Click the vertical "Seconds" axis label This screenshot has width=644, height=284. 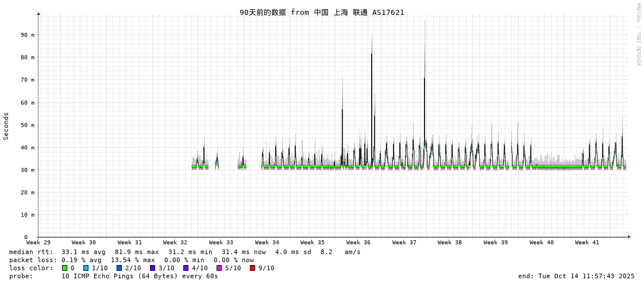(x=6, y=126)
